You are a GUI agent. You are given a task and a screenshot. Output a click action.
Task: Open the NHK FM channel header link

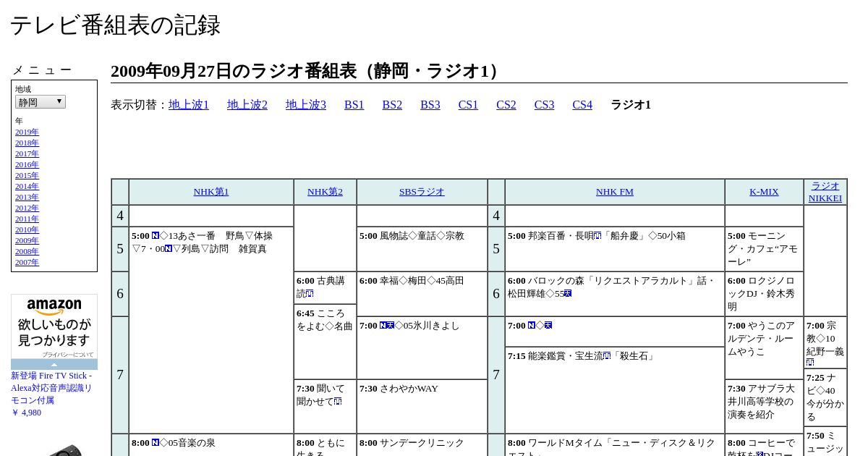click(x=615, y=192)
